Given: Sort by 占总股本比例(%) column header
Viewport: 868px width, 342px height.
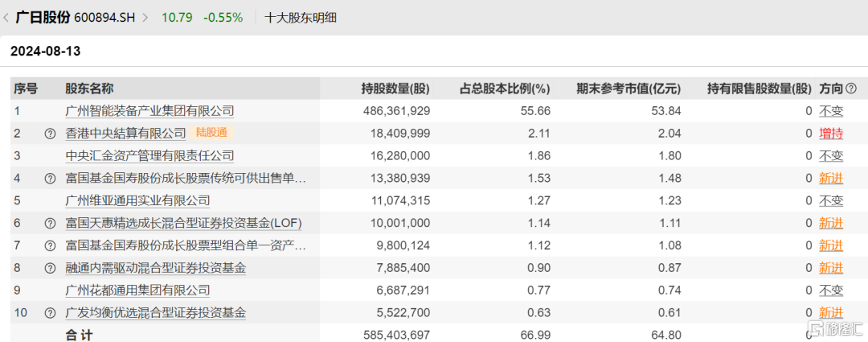Looking at the screenshot, I should (x=505, y=89).
